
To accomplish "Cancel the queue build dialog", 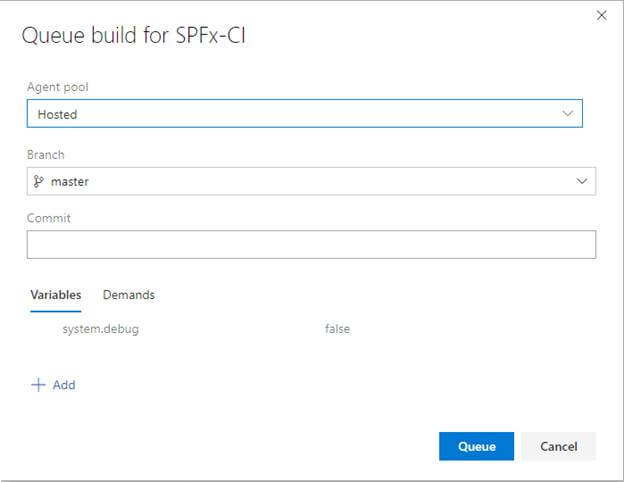I will [x=559, y=446].
